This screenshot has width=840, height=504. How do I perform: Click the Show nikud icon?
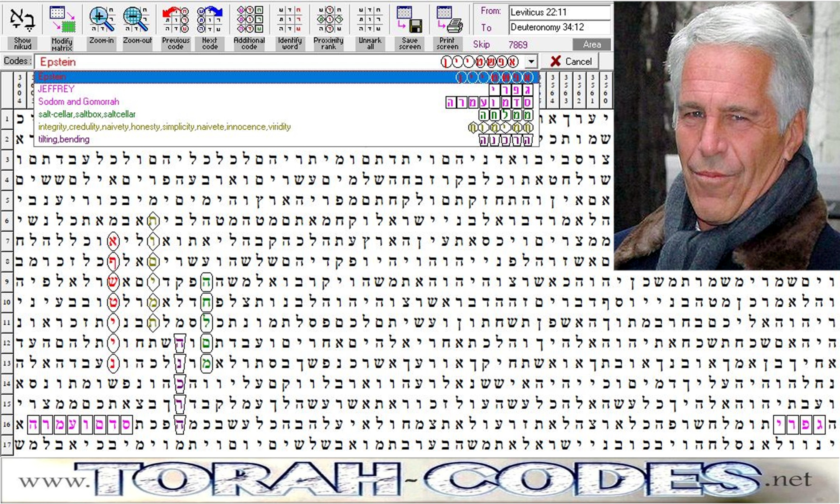click(22, 20)
